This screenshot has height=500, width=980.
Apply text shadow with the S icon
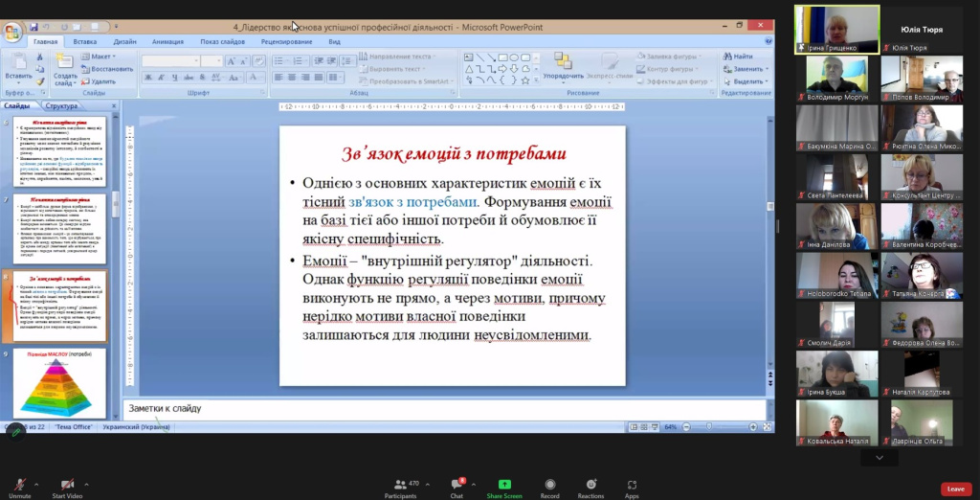click(x=203, y=78)
